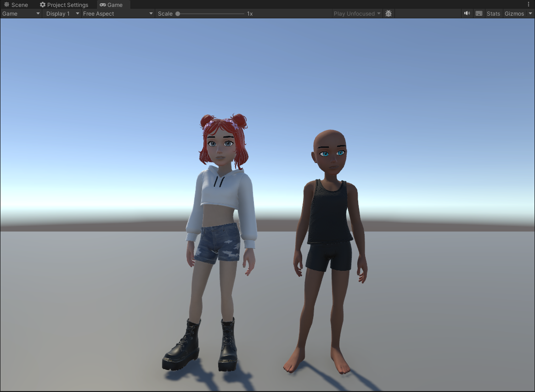
Task: Click the Scene tab grid icon
Action: pos(6,5)
